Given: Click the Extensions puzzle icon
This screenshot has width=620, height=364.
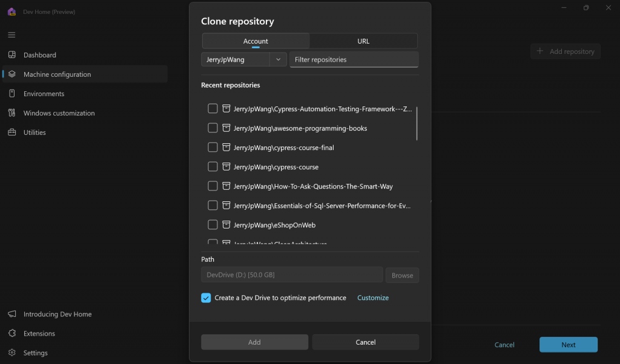Looking at the screenshot, I should pyautogui.click(x=12, y=333).
